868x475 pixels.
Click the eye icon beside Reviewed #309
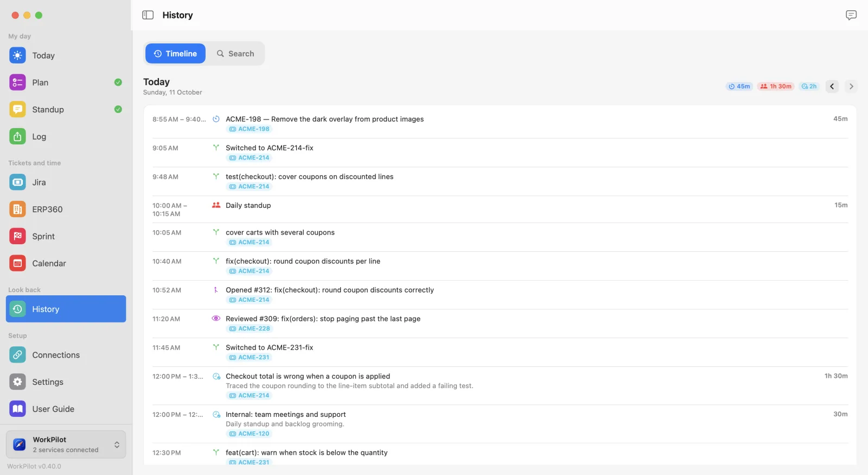[216, 319]
